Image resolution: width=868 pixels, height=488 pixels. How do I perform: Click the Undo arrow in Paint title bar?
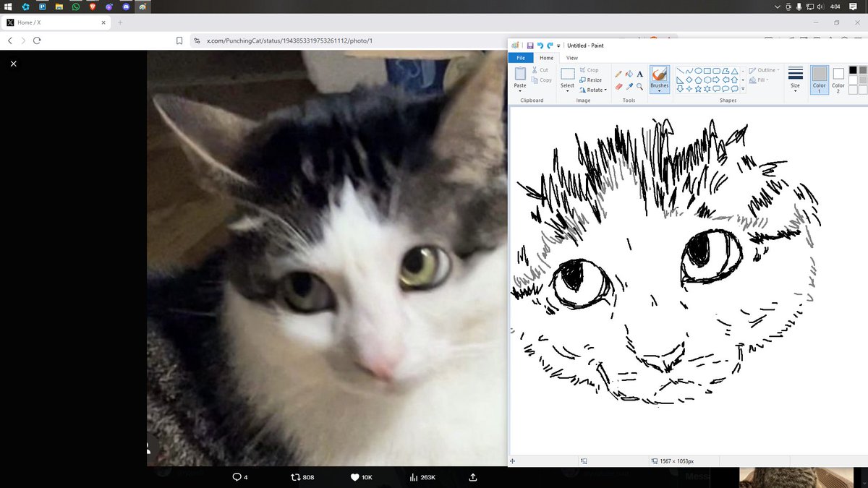coord(540,46)
